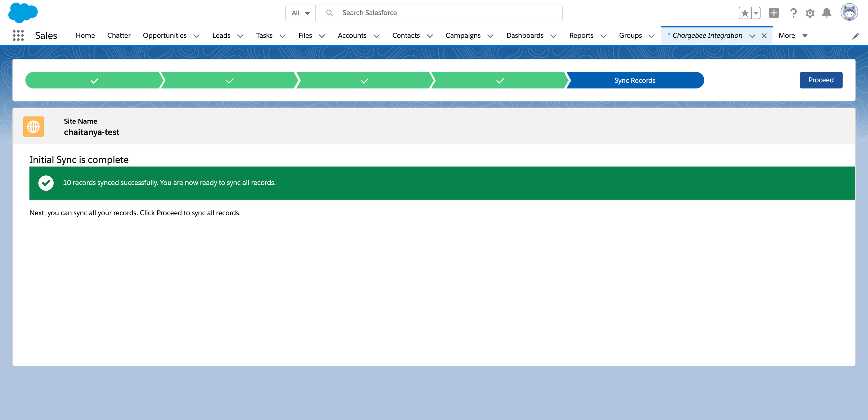
Task: Click the pencil icon to edit navigation
Action: coord(855,36)
